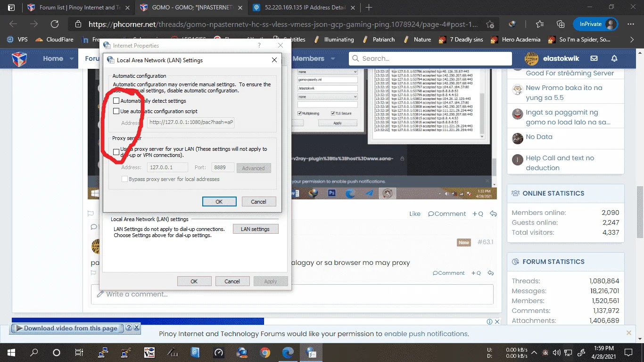
Task: Open the CloudFlare bookmark
Action: (54, 40)
